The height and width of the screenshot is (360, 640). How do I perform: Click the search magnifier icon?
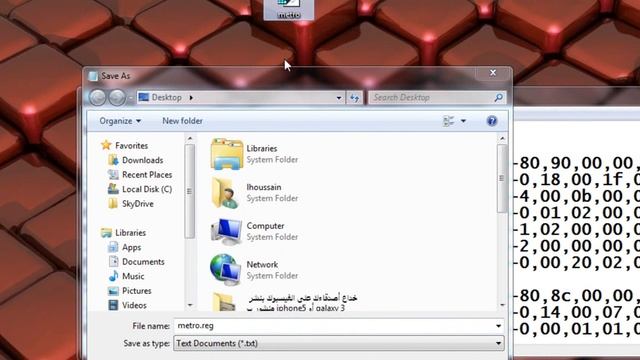(498, 98)
